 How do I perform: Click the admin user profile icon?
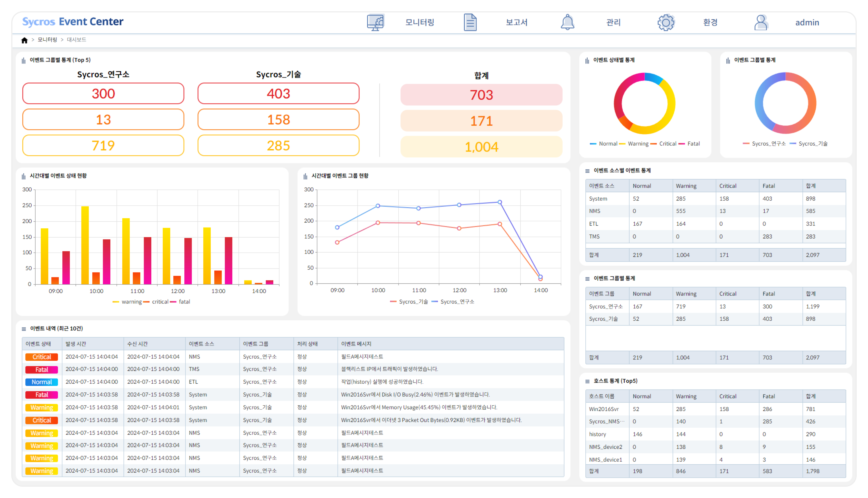point(761,23)
